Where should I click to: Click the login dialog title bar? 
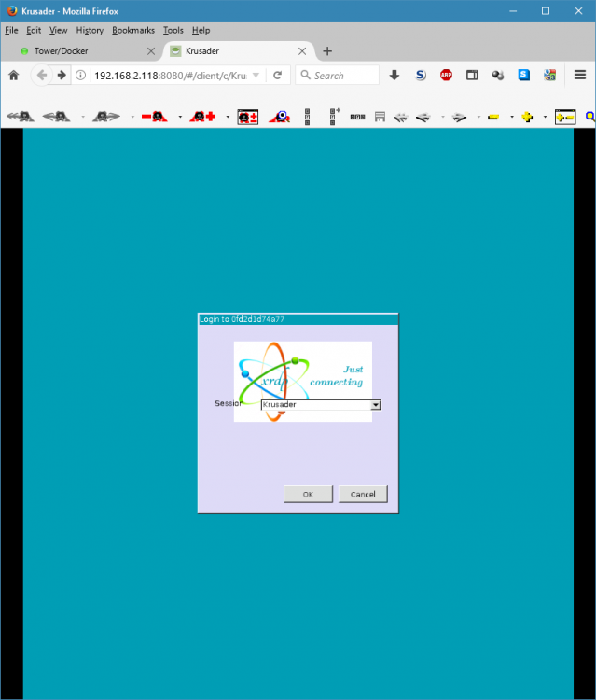click(x=298, y=319)
